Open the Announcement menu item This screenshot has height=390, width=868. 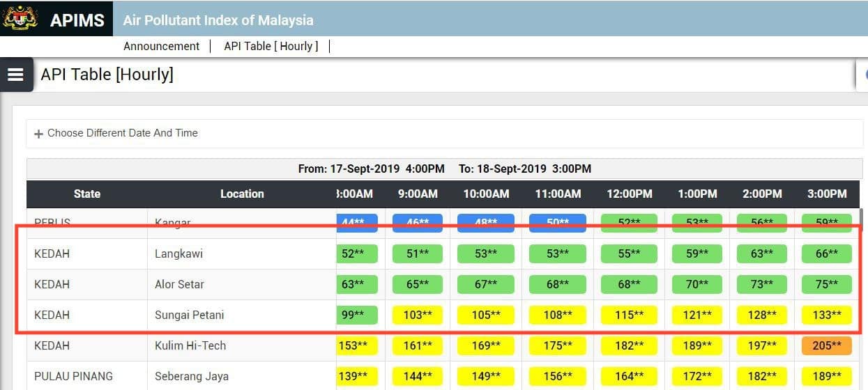pyautogui.click(x=162, y=46)
